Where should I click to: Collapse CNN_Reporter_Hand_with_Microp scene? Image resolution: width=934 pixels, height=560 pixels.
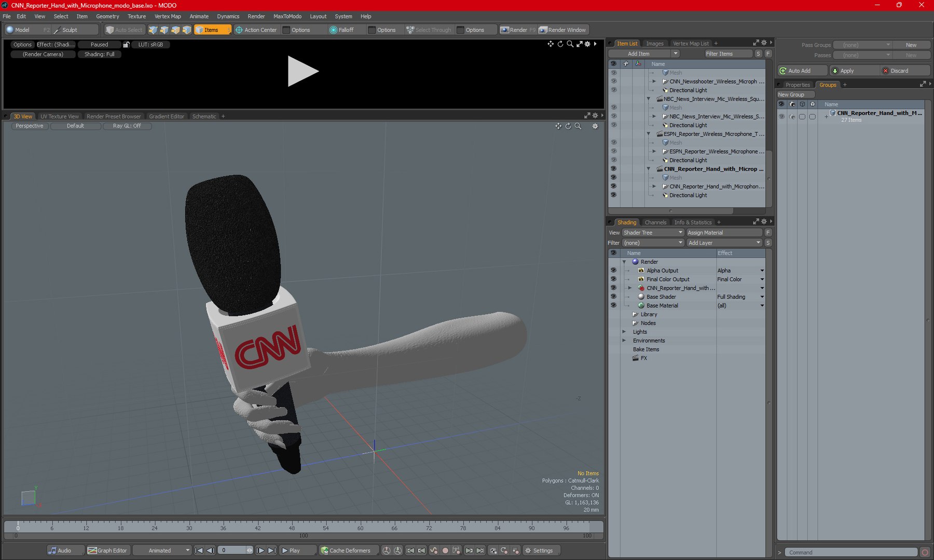pyautogui.click(x=649, y=169)
